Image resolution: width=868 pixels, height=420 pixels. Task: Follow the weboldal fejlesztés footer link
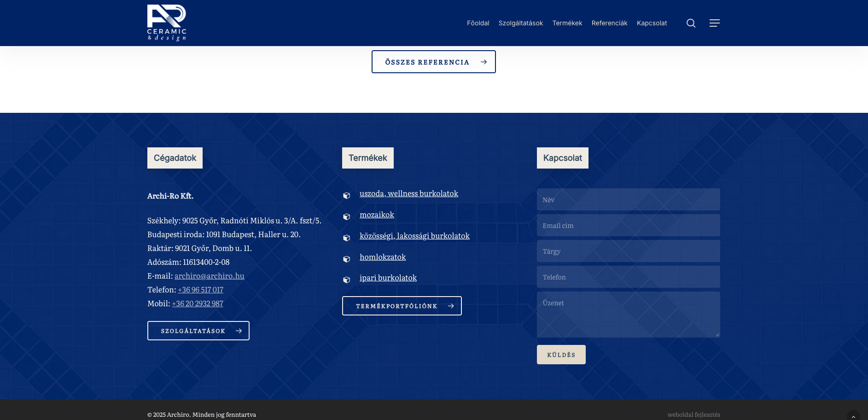click(x=693, y=414)
